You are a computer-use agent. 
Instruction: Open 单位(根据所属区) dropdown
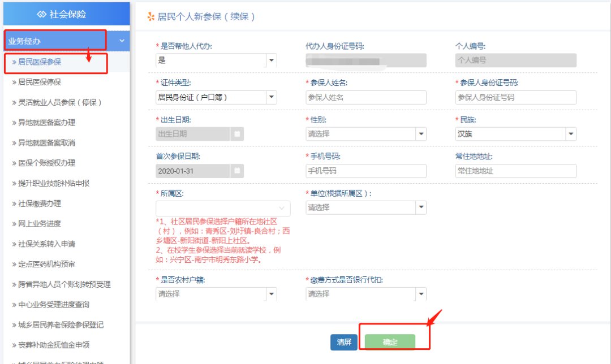366,207
